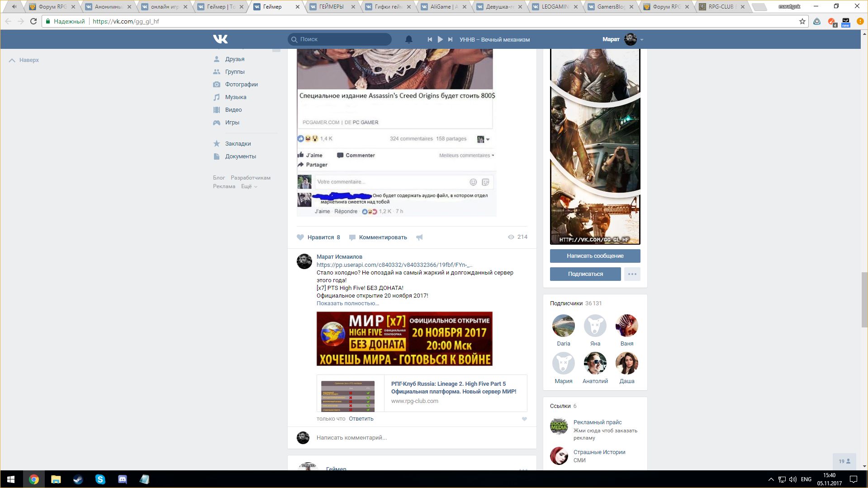
Task: Reload the page in Chrome
Action: [33, 21]
